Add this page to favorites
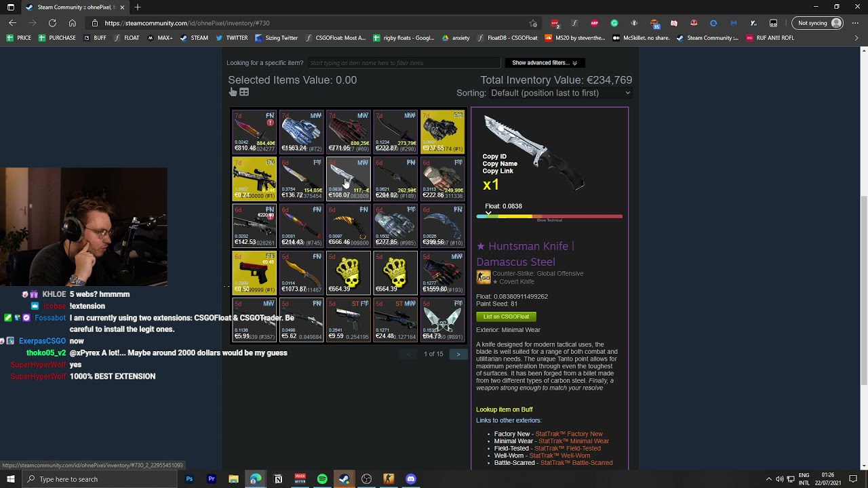Screen dimensions: 868x488 coord(534,23)
